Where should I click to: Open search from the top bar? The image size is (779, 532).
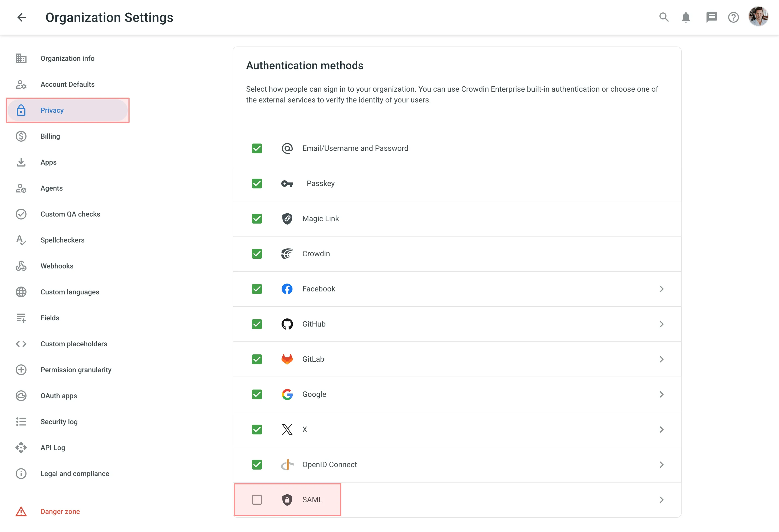pyautogui.click(x=664, y=17)
